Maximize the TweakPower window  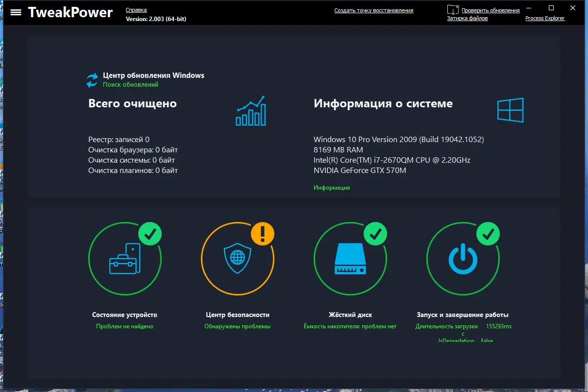click(x=551, y=8)
